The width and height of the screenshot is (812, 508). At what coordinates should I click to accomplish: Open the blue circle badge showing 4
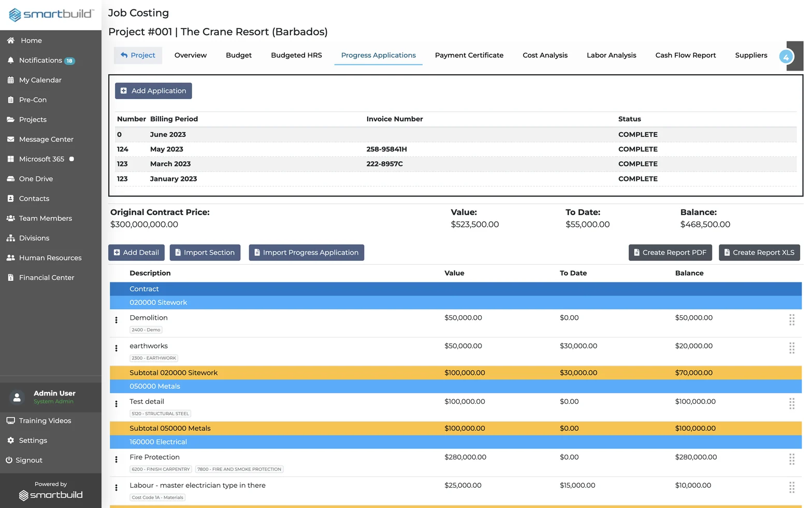click(x=786, y=57)
